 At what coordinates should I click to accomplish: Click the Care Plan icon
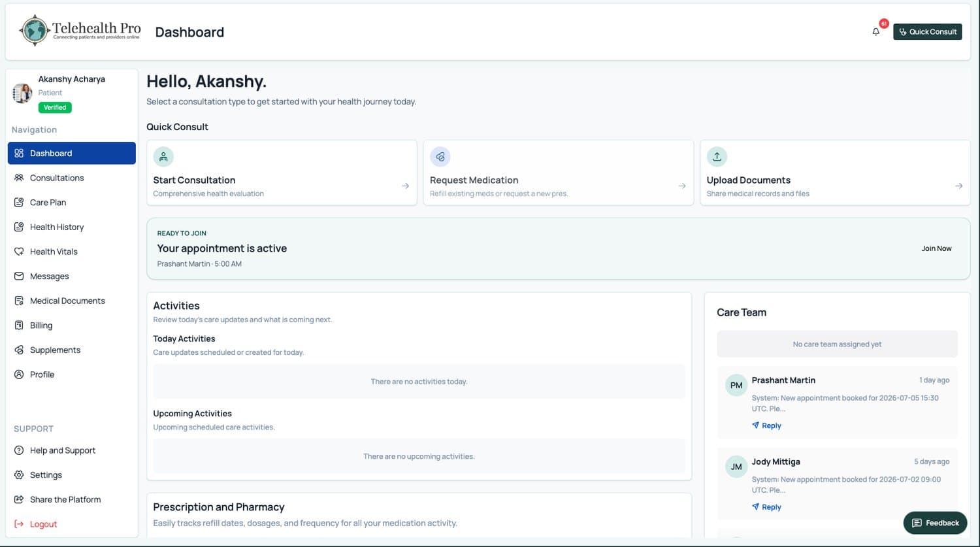19,203
